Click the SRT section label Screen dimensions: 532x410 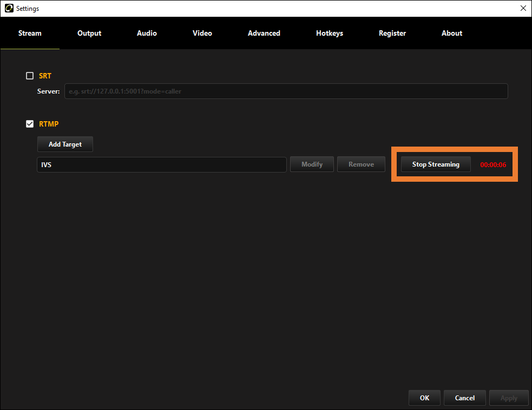(45, 76)
